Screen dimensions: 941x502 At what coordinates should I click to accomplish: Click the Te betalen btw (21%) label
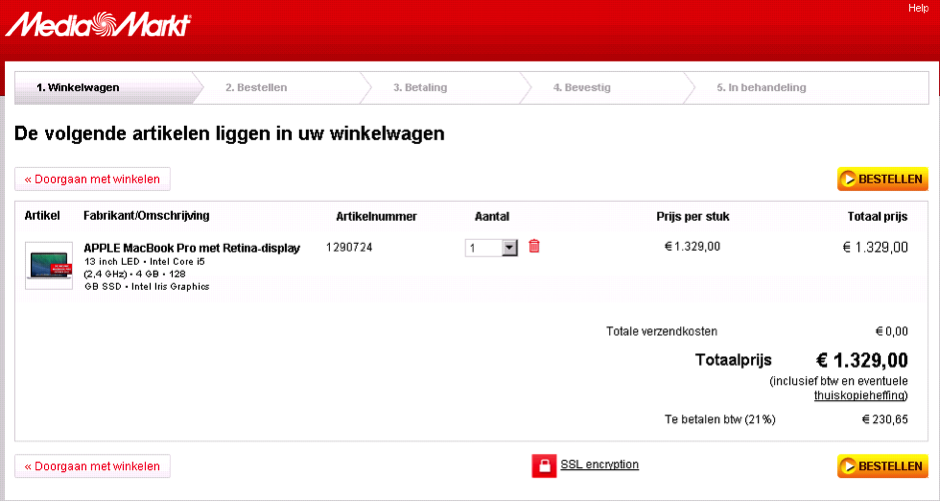point(720,420)
